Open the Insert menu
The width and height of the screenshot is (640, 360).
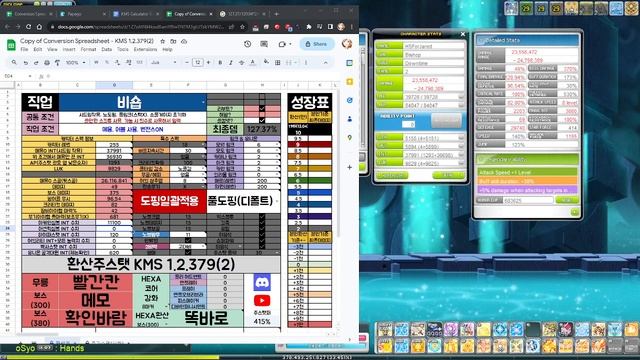coord(69,49)
